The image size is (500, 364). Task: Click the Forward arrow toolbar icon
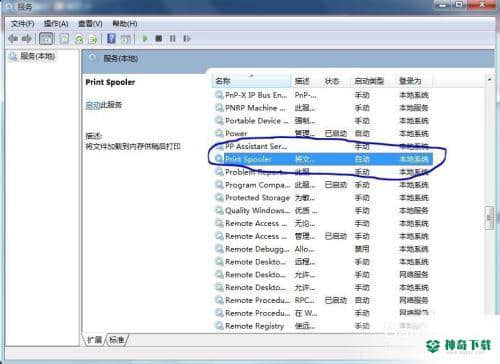[x=27, y=39]
